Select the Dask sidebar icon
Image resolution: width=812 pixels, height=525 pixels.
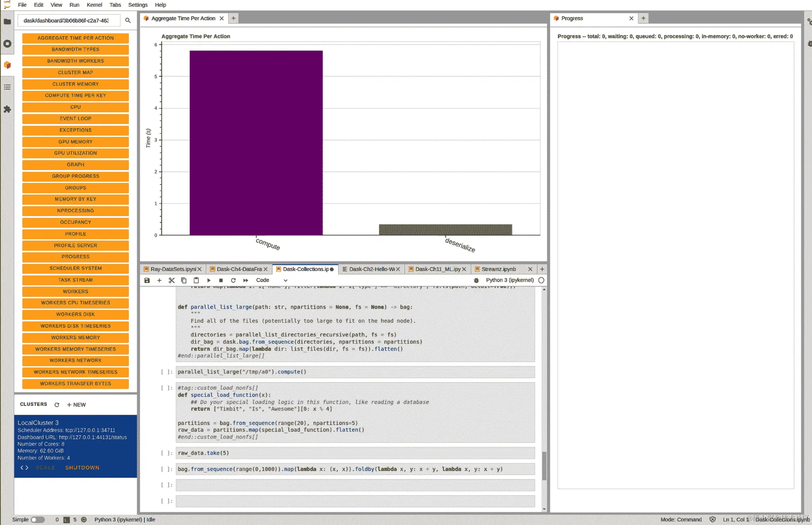[x=7, y=65]
